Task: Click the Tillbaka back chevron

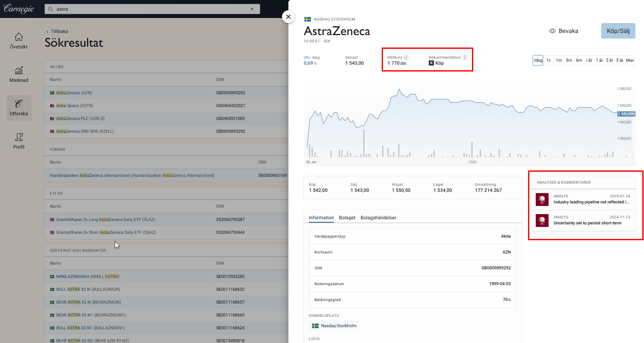Action: (x=47, y=32)
